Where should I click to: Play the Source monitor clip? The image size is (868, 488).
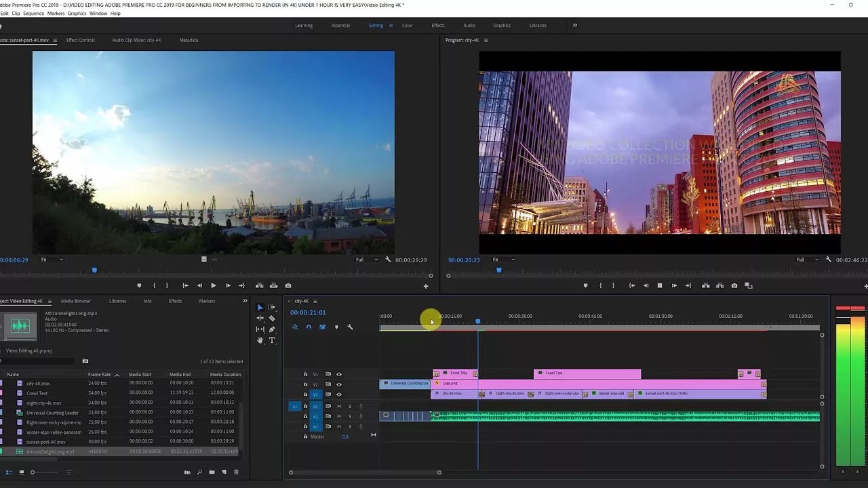(213, 285)
